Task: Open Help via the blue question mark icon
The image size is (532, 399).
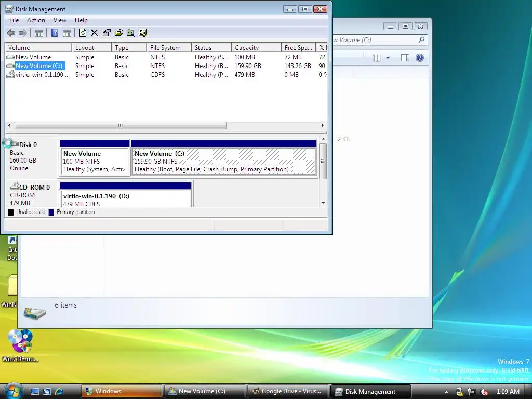Action: point(55,33)
